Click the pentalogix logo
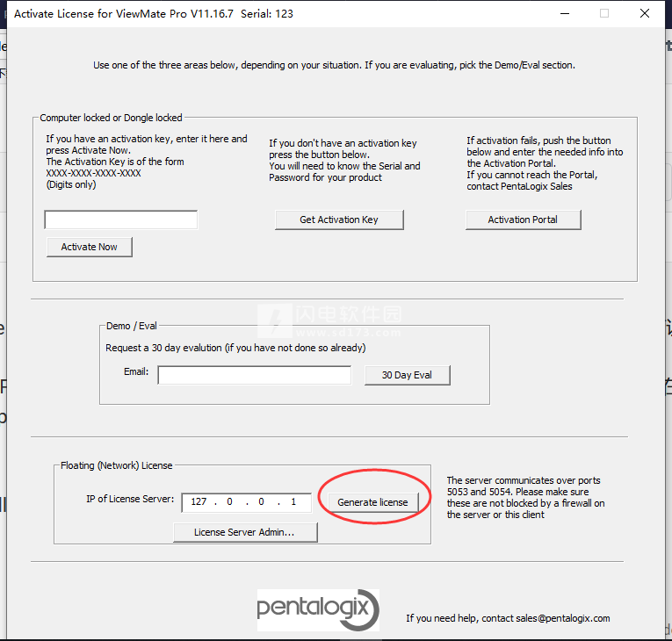 click(318, 609)
